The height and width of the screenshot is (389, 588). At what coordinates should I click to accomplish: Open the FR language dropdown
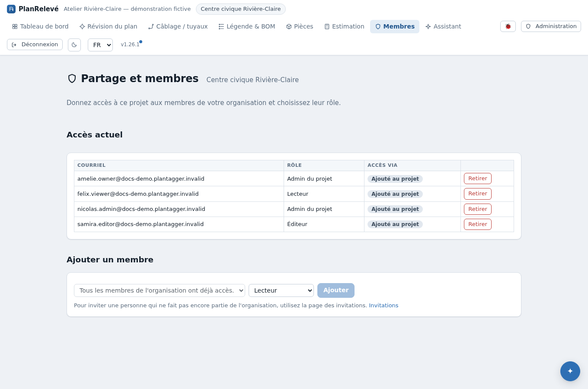coord(100,45)
